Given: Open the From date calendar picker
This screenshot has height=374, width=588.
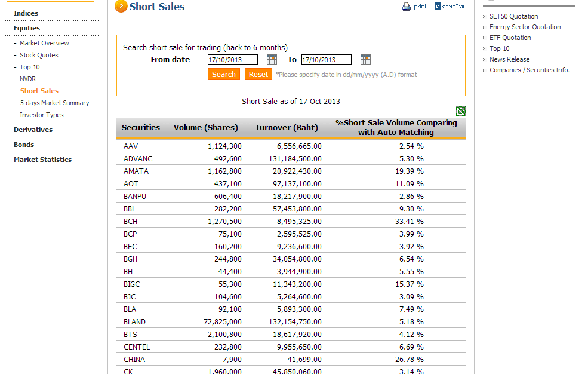Looking at the screenshot, I should tap(272, 59).
